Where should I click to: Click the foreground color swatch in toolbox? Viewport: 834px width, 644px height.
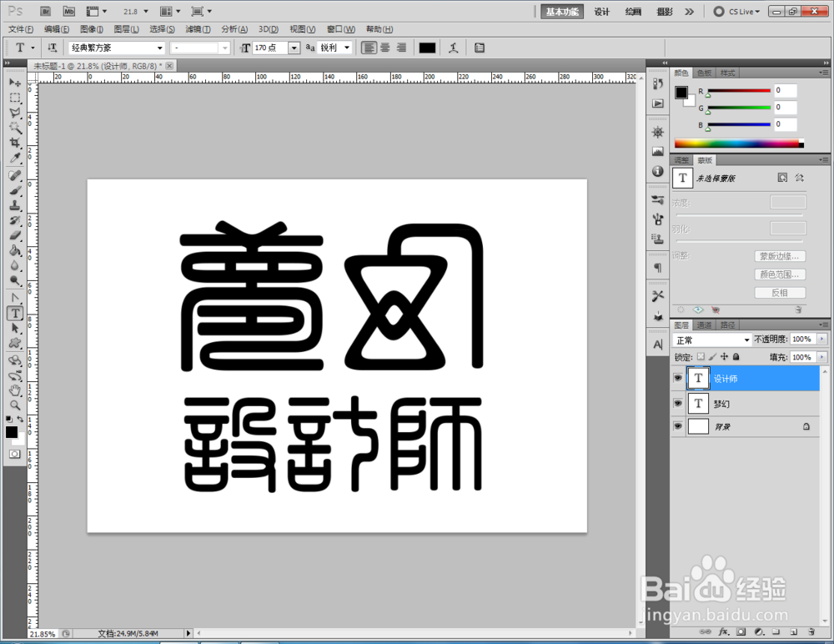11,432
